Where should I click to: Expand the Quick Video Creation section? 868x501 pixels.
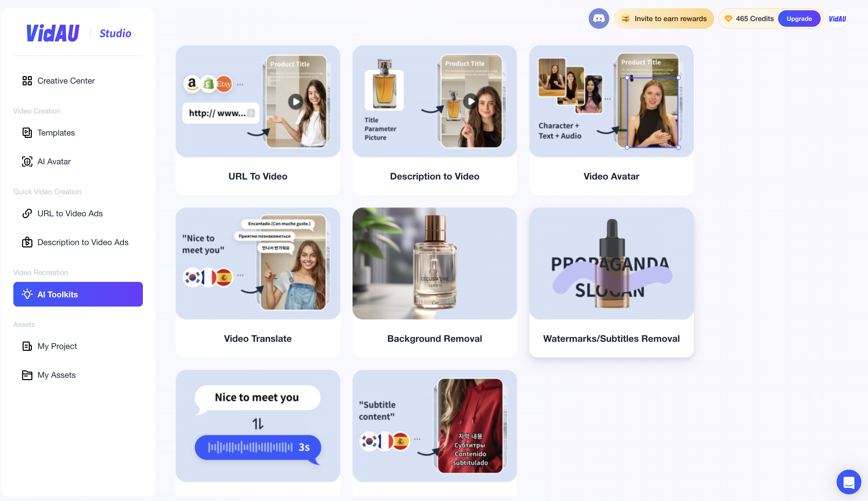[x=47, y=191]
